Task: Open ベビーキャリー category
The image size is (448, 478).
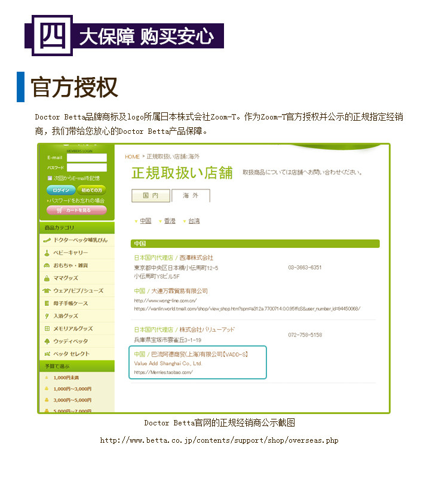Action: [70, 253]
